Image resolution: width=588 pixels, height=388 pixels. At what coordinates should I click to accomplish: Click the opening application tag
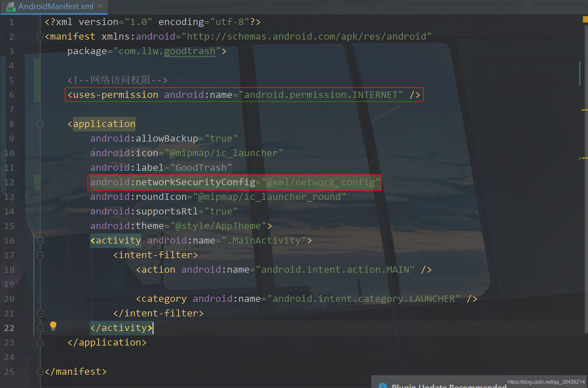click(x=101, y=124)
